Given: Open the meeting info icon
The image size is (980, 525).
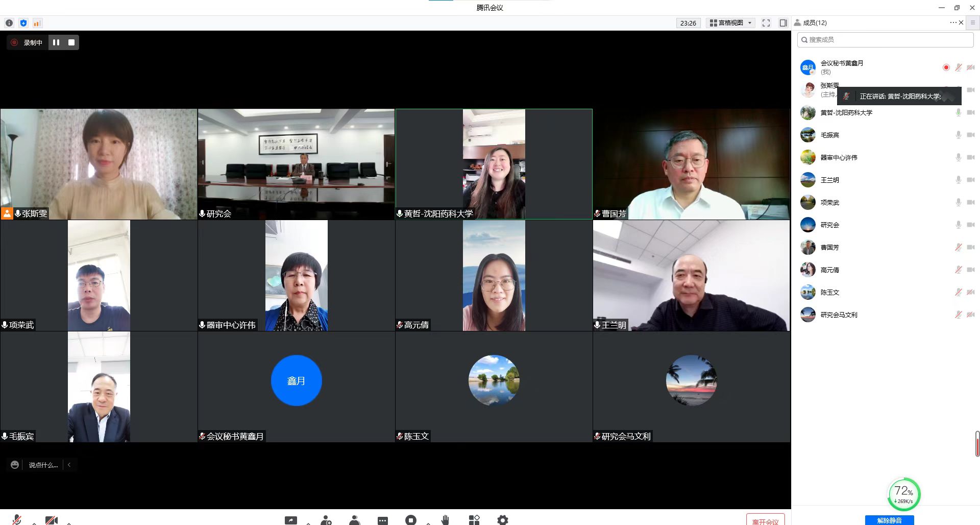Looking at the screenshot, I should 9,23.
